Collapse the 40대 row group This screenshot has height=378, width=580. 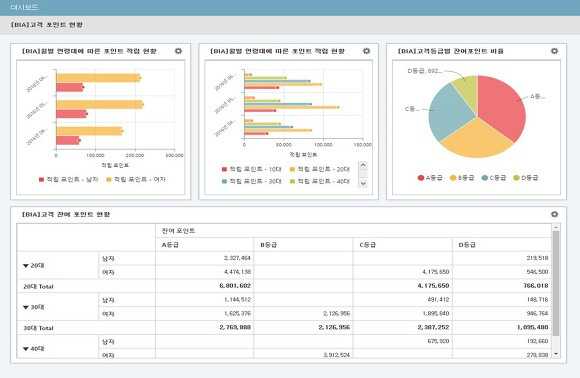tap(26, 349)
